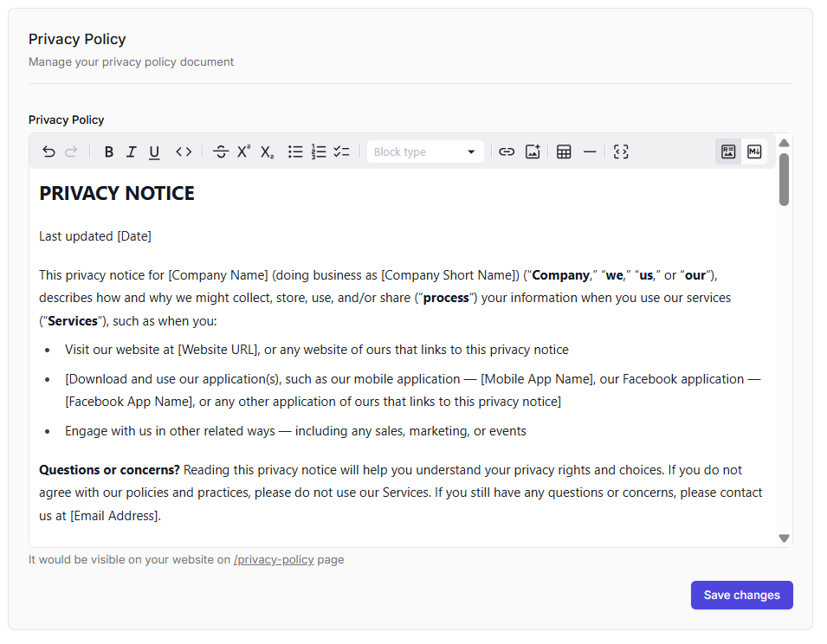Apply superscript formatting

point(244,152)
